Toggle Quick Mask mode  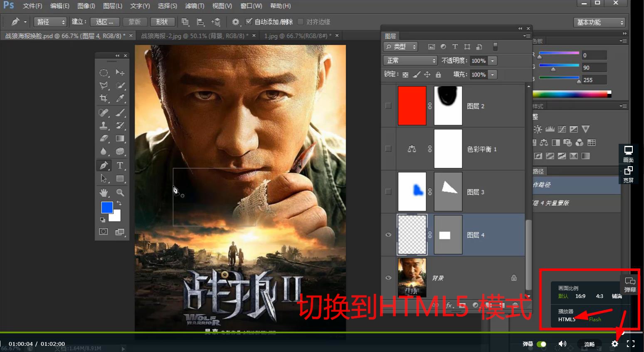click(104, 231)
